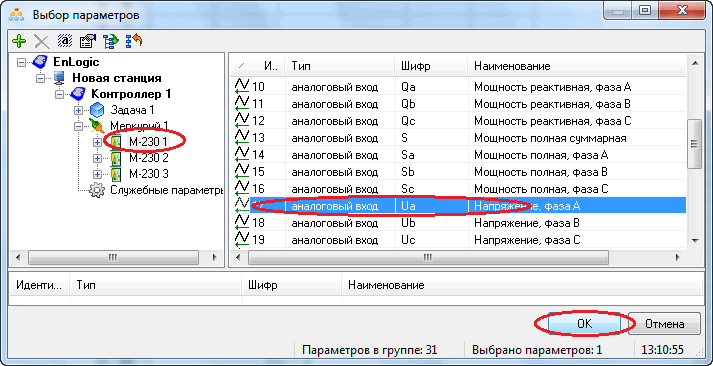Viewport: 713px width, 366px height.
Task: Click the OK button
Action: tap(584, 324)
